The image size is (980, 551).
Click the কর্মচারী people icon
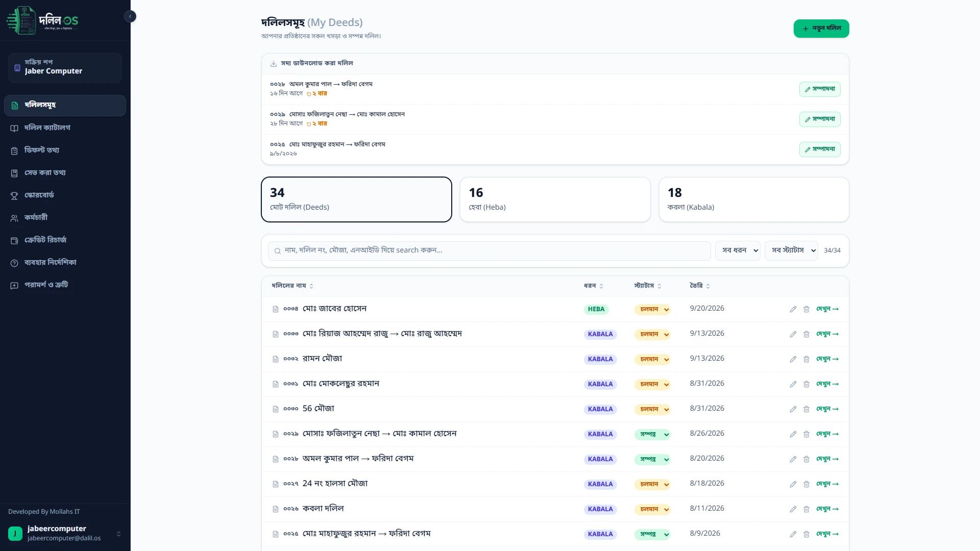click(14, 218)
